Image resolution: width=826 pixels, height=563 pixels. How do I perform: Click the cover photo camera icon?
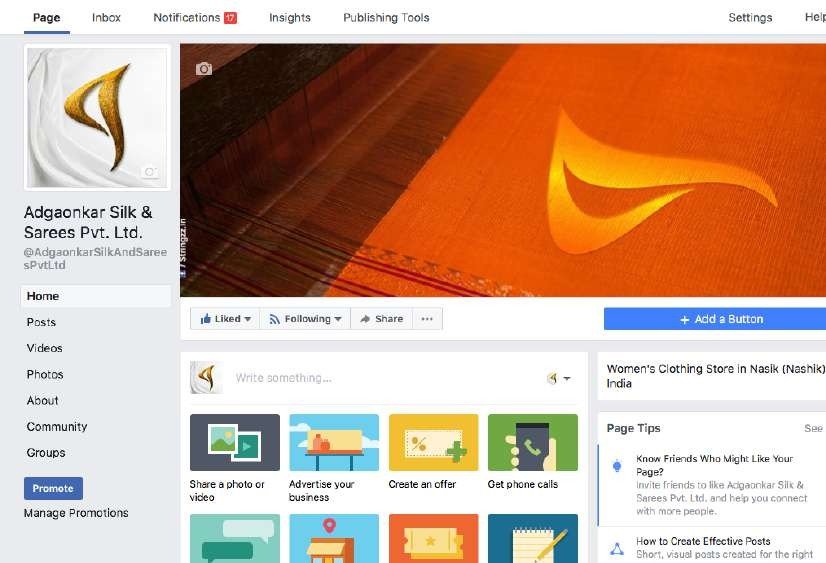(x=204, y=68)
